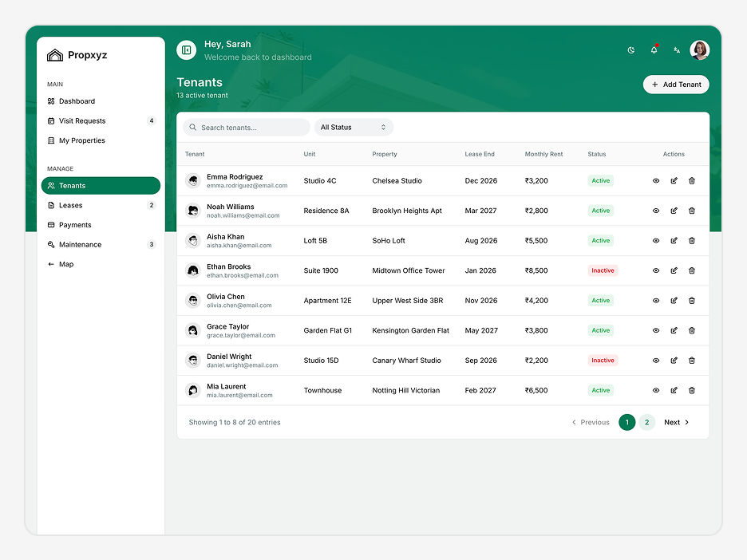The width and height of the screenshot is (747, 560).
Task: Open My Properties in sidebar
Action: coord(101,140)
